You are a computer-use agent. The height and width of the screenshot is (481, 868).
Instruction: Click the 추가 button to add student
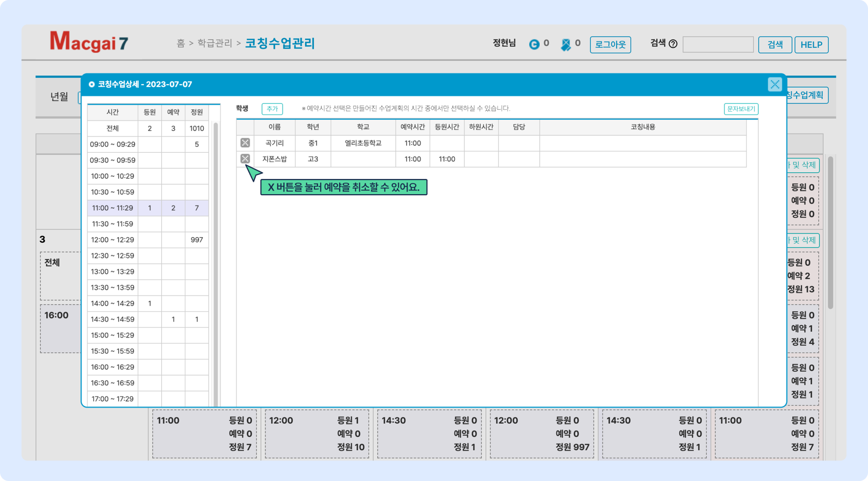pyautogui.click(x=272, y=109)
